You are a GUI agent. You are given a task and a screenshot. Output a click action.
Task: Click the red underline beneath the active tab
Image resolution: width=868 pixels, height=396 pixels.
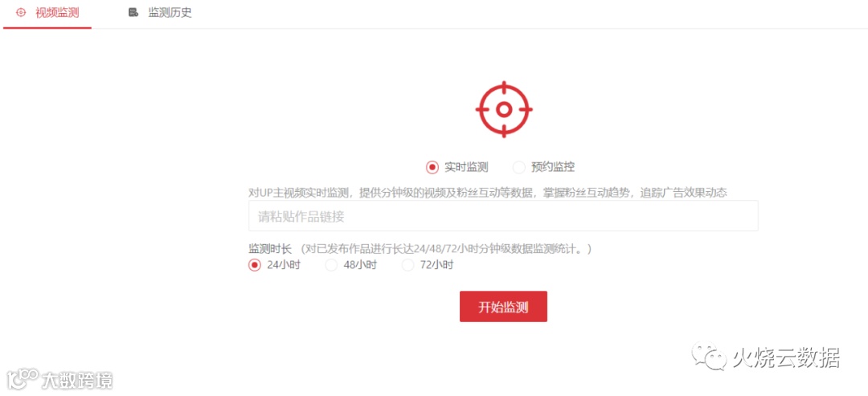(47, 27)
